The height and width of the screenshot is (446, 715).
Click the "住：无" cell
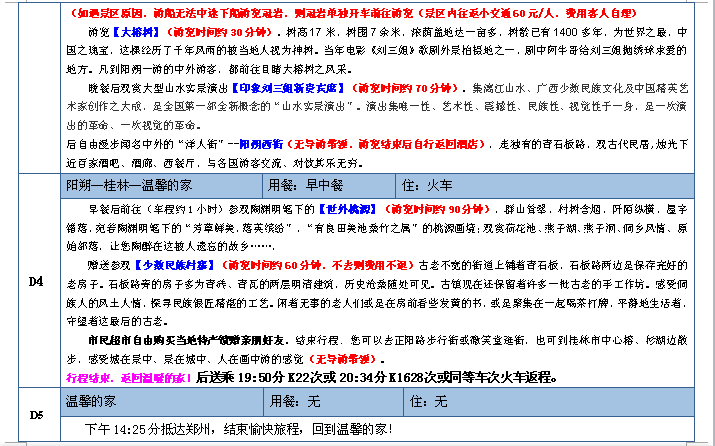pos(549,402)
